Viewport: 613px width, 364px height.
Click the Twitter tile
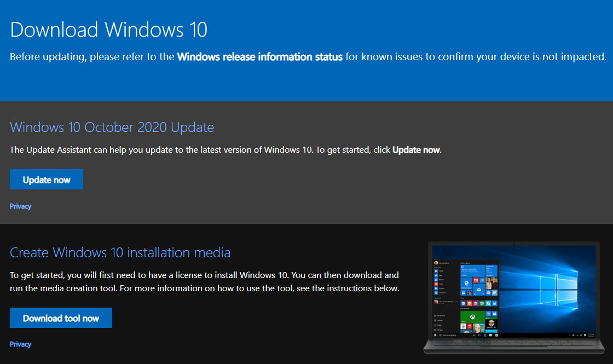(494, 292)
